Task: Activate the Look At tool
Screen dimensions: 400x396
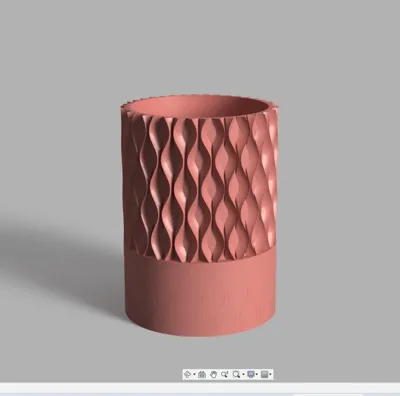Action: click(202, 374)
